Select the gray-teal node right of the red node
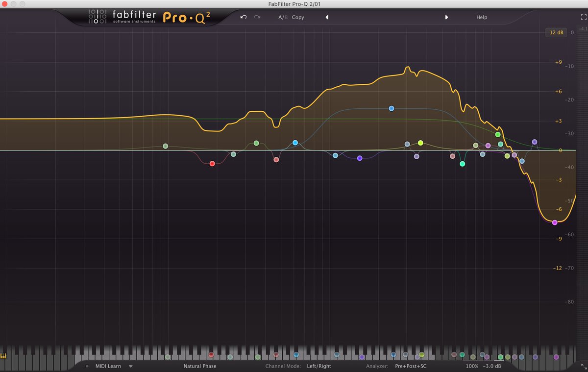Screen dimensions: 588x372 pyautogui.click(x=233, y=154)
